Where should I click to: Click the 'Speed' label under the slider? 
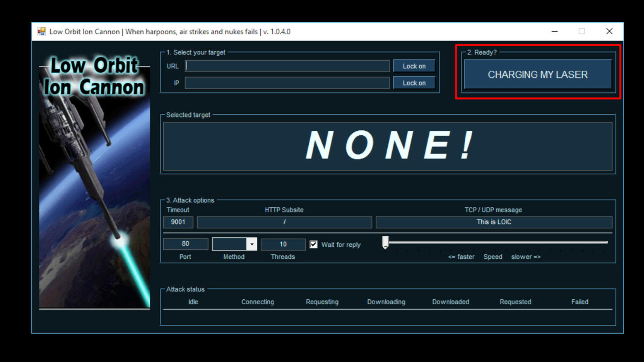coord(493,257)
